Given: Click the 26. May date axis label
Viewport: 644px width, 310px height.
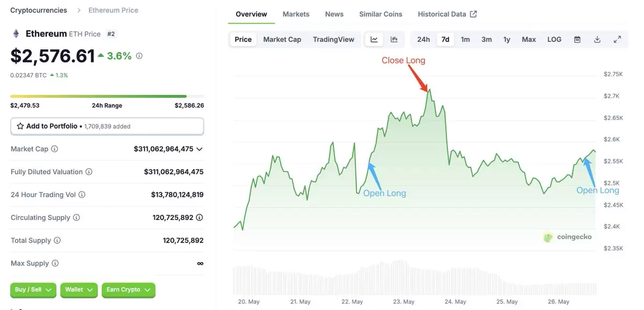Looking at the screenshot, I should click(x=558, y=302).
